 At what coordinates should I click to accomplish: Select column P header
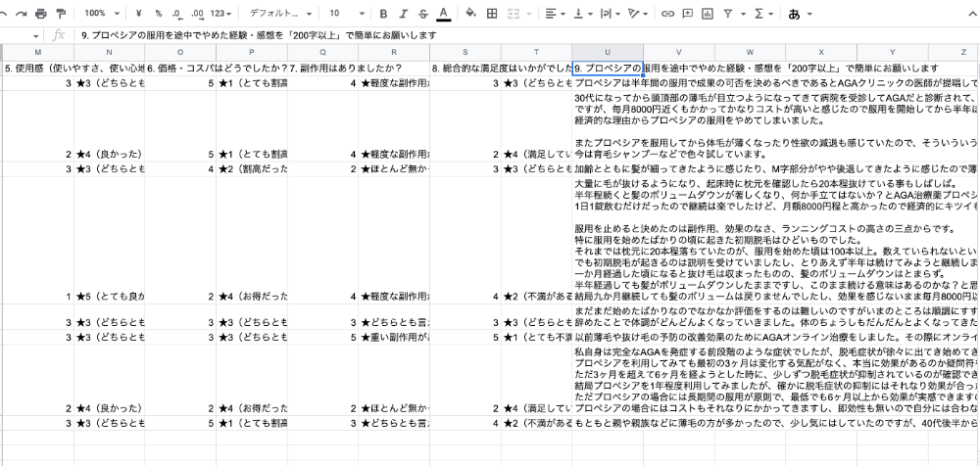pyautogui.click(x=252, y=53)
